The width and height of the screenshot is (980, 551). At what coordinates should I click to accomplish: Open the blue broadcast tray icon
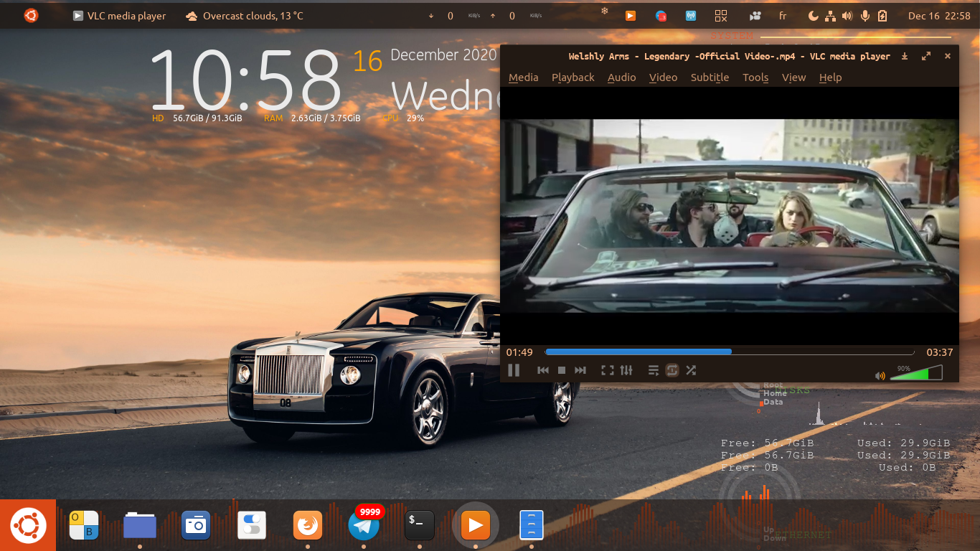pyautogui.click(x=690, y=16)
